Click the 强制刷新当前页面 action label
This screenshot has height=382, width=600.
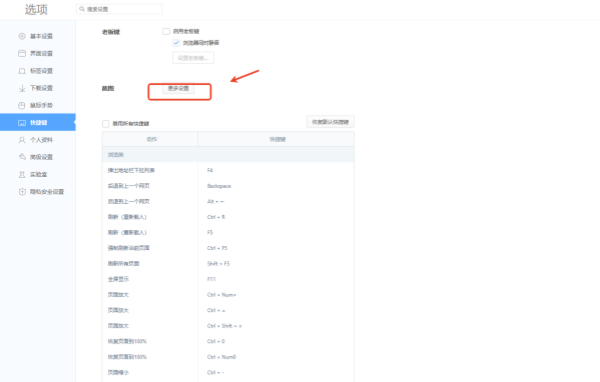129,248
